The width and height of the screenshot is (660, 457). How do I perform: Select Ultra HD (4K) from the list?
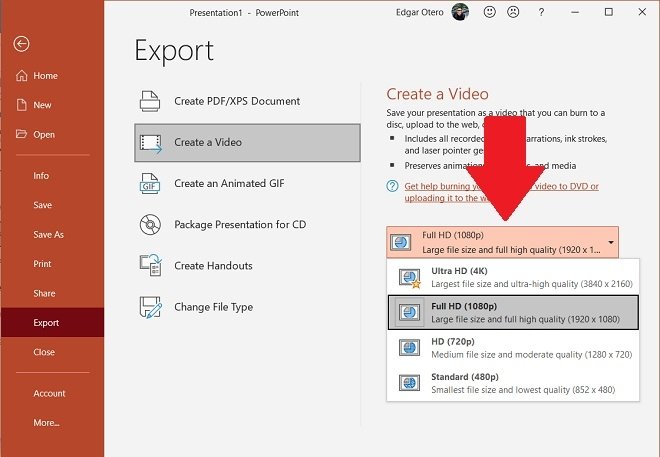(x=513, y=277)
